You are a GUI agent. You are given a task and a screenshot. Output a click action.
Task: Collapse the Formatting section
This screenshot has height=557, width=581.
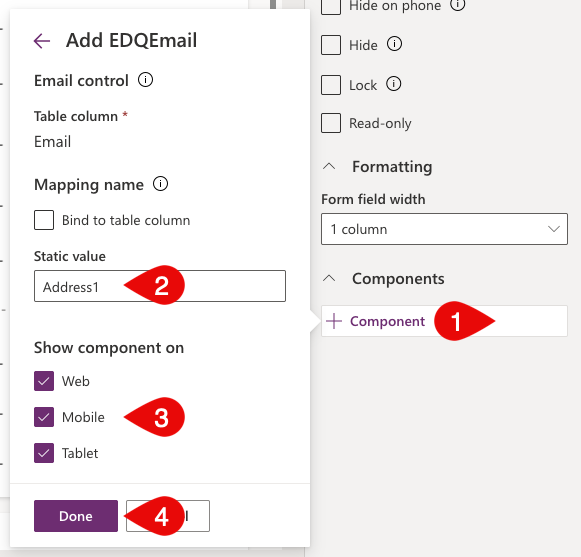[329, 166]
